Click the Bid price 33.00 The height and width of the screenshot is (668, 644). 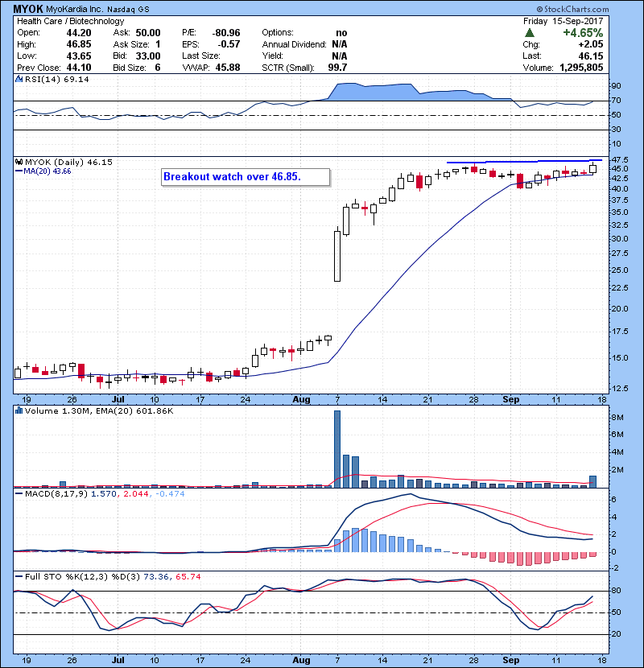[148, 56]
